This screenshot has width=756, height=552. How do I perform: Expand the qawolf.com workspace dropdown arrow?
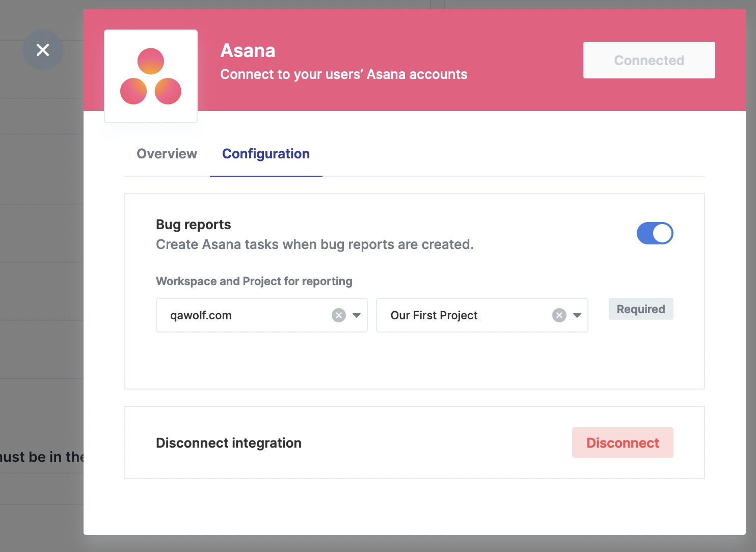point(357,315)
